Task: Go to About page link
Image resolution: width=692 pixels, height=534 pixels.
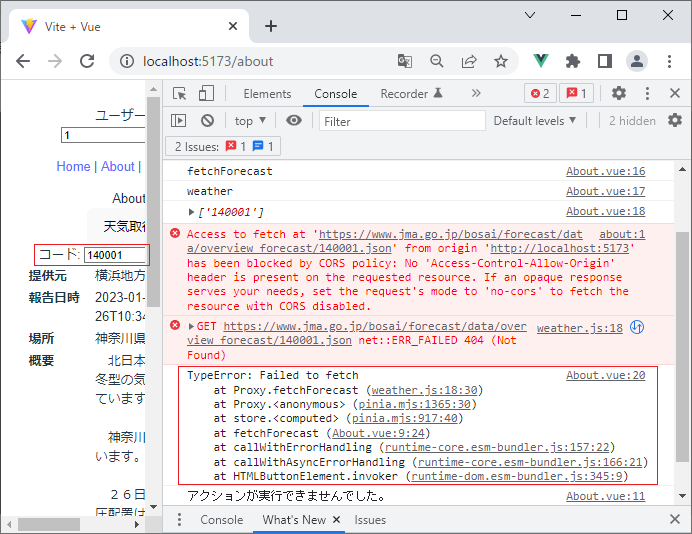Action: point(117,166)
